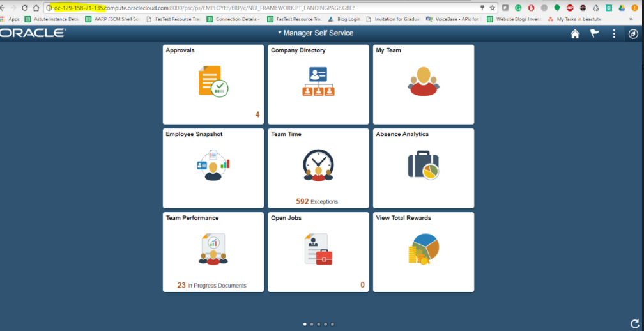Click the Oracle logo
The height and width of the screenshot is (331, 644).
33,33
